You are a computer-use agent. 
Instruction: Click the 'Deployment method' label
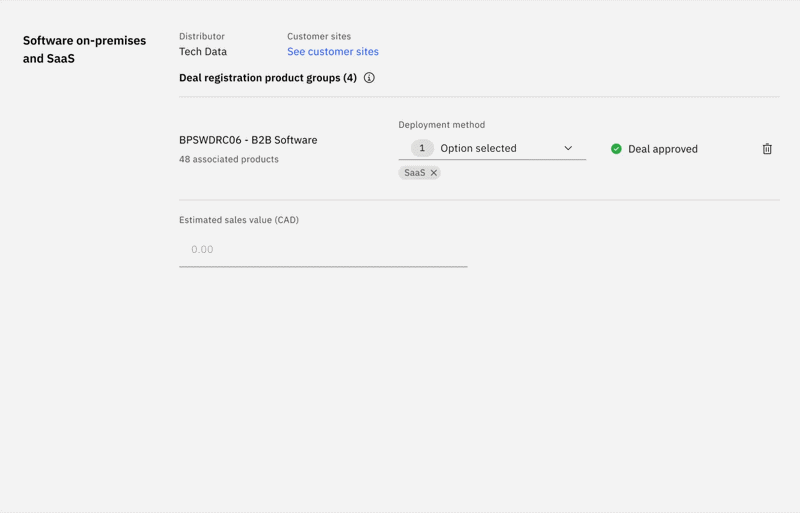click(441, 125)
